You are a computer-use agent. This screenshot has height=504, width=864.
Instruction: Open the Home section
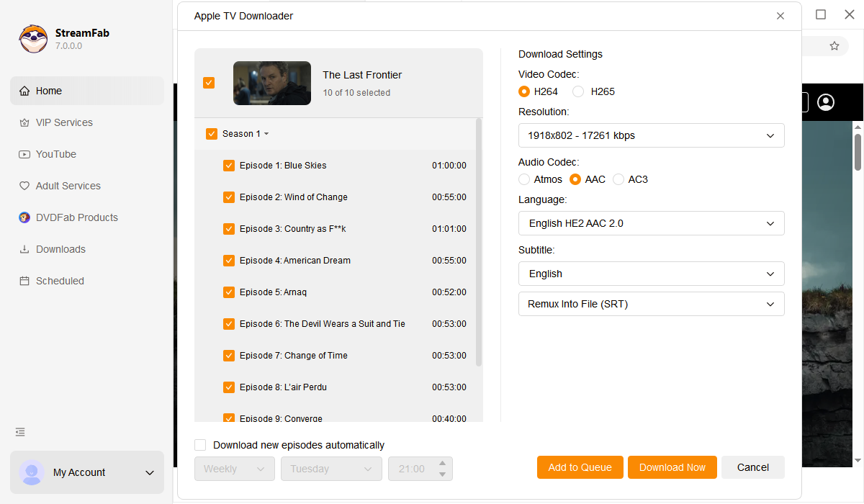point(50,90)
